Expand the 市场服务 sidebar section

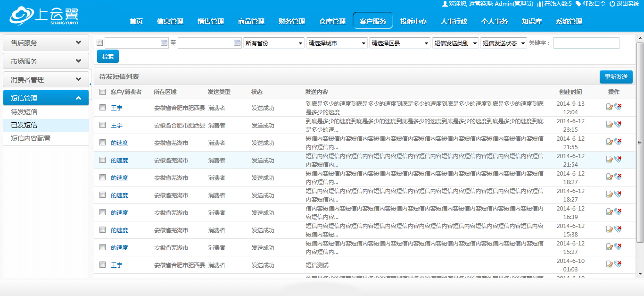(x=46, y=61)
